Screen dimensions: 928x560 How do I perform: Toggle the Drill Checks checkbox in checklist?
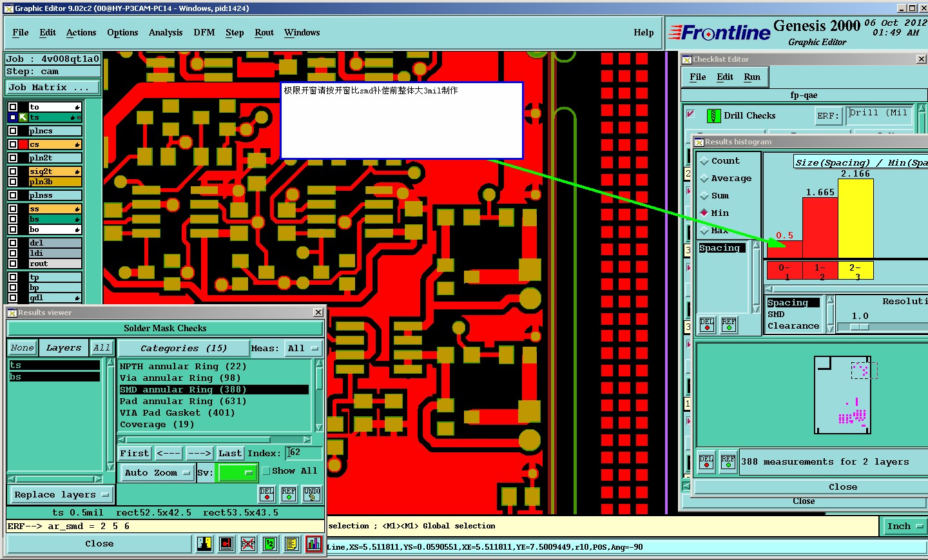(x=691, y=114)
